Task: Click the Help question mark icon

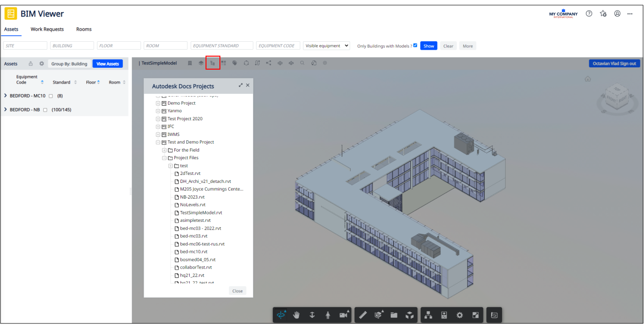Action: (589, 13)
